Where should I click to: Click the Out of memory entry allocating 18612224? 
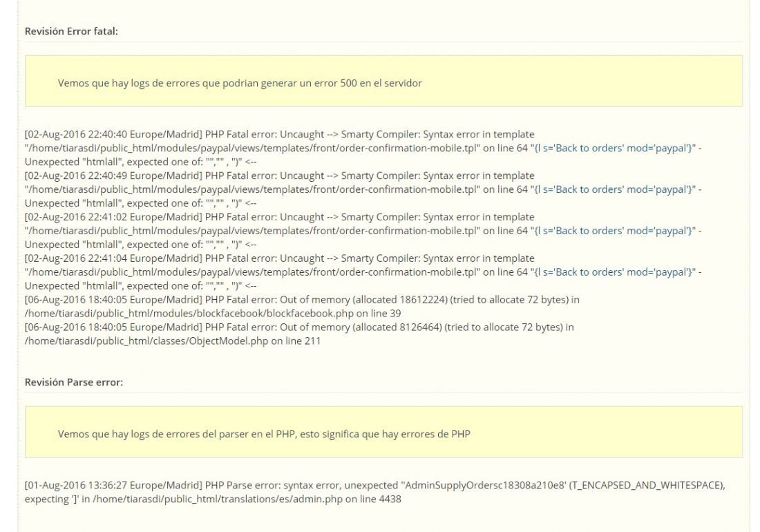coord(302,306)
